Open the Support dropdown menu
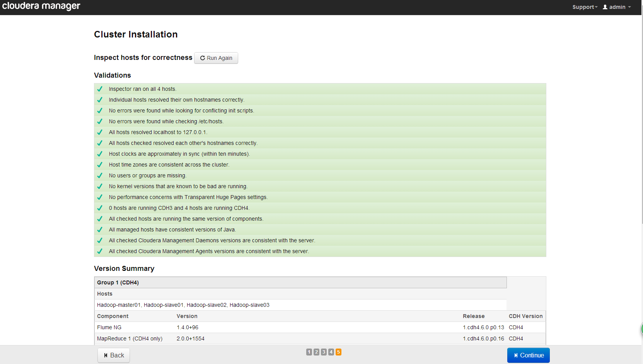This screenshot has height=364, width=643. point(585,7)
